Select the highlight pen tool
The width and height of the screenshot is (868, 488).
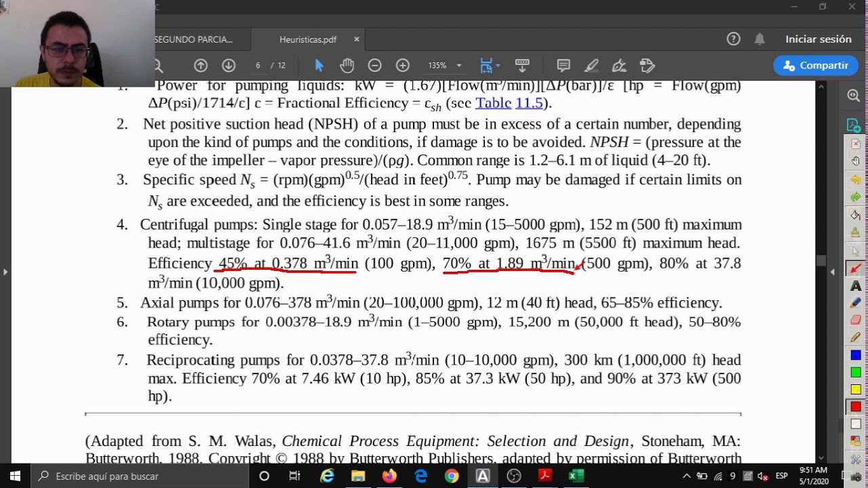[591, 66]
